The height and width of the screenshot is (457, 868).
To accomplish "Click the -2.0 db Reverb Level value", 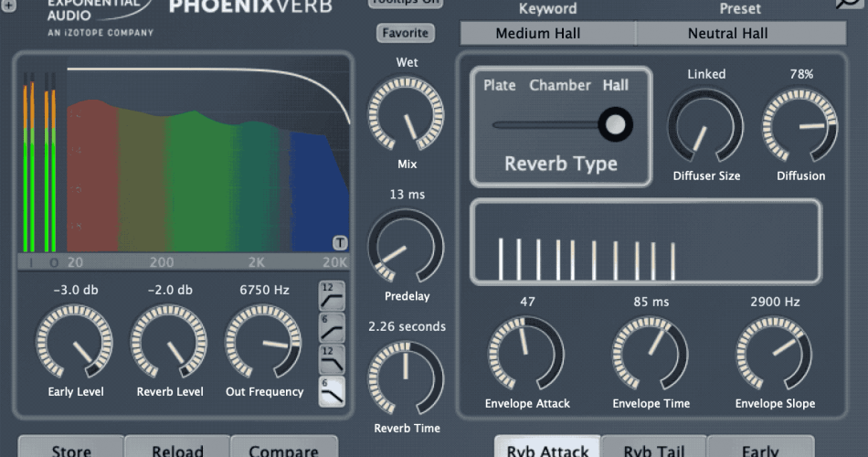I will 170,291.
